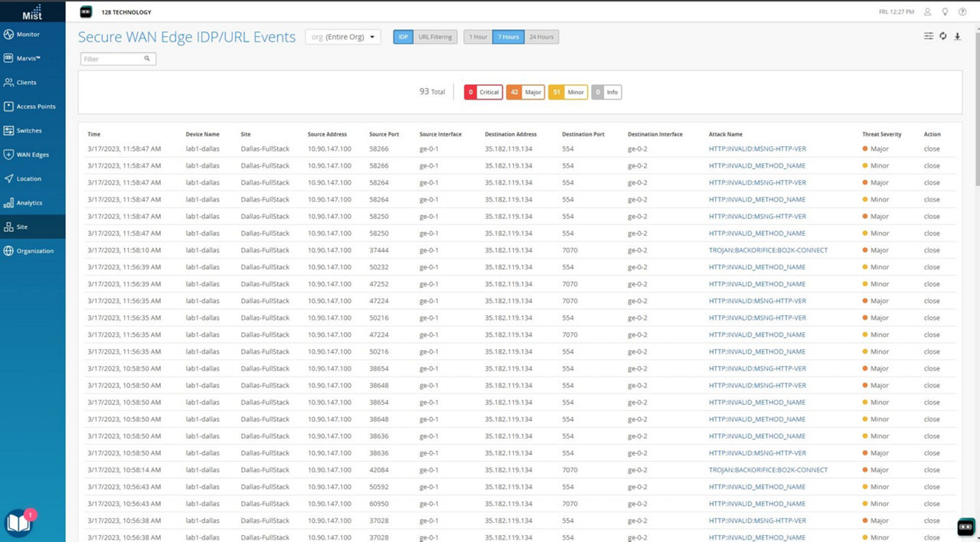Open the Organization settings section

coord(34,250)
